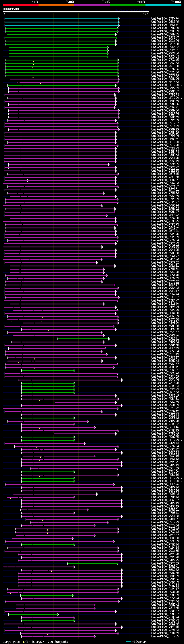Screen dimensions: 184x644
Task: Select the UniRef100_B9SP82 label
Action: point(165,262)
